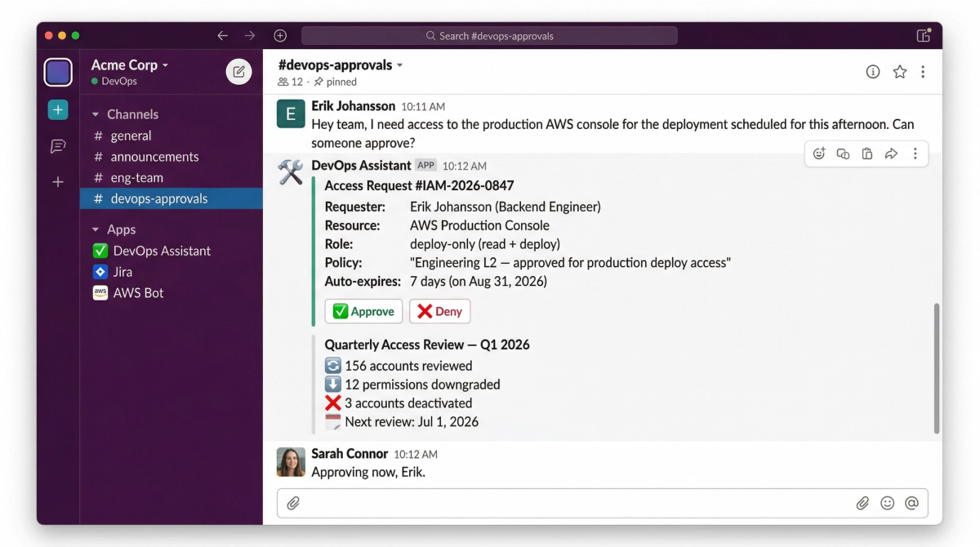Click the Sarah Connor sender name
Image resolution: width=980 pixels, height=547 pixels.
350,453
